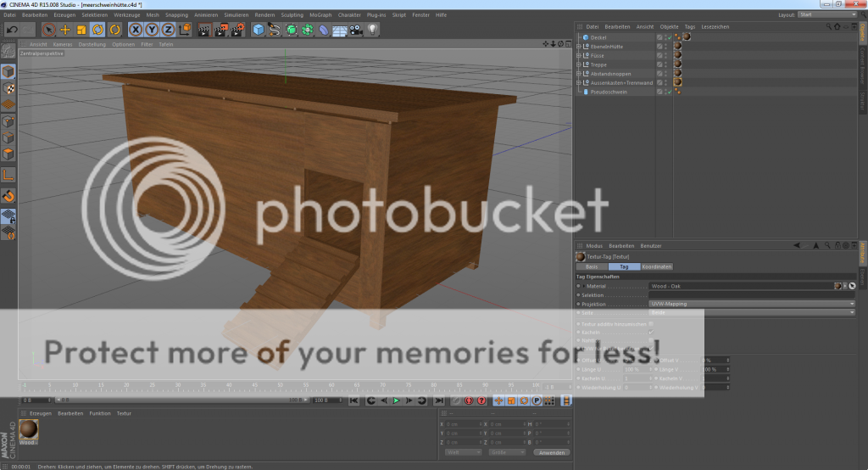The height and width of the screenshot is (470, 868).
Task: Open the Rendern menu
Action: [264, 15]
